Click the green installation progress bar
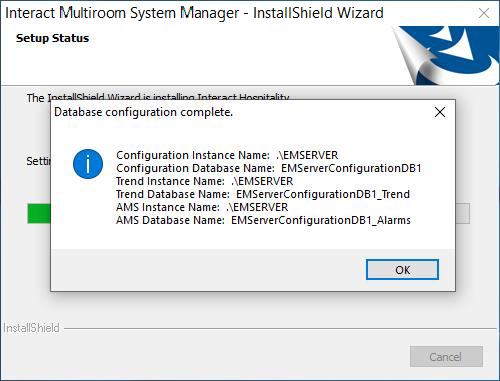The width and height of the screenshot is (500, 381). (39, 213)
